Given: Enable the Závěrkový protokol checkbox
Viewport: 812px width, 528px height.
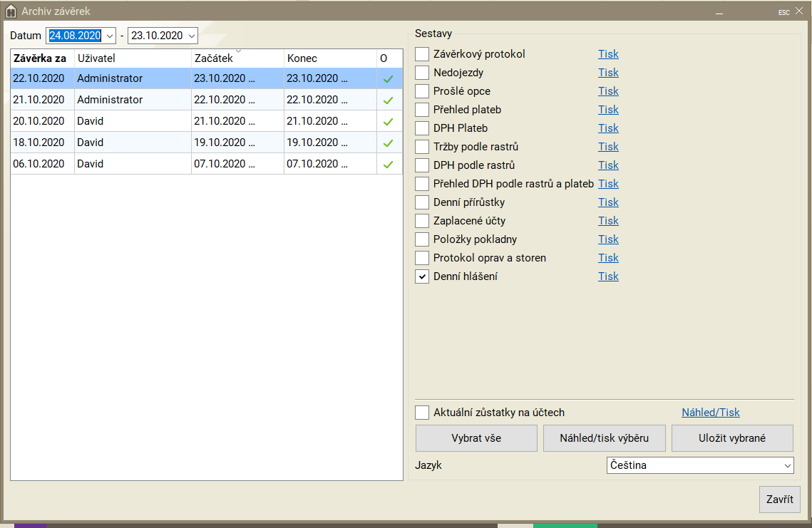Looking at the screenshot, I should [422, 54].
